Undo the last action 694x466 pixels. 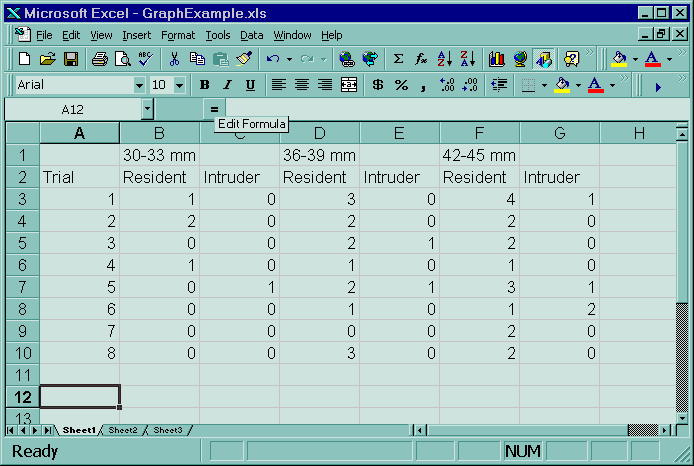(x=273, y=58)
